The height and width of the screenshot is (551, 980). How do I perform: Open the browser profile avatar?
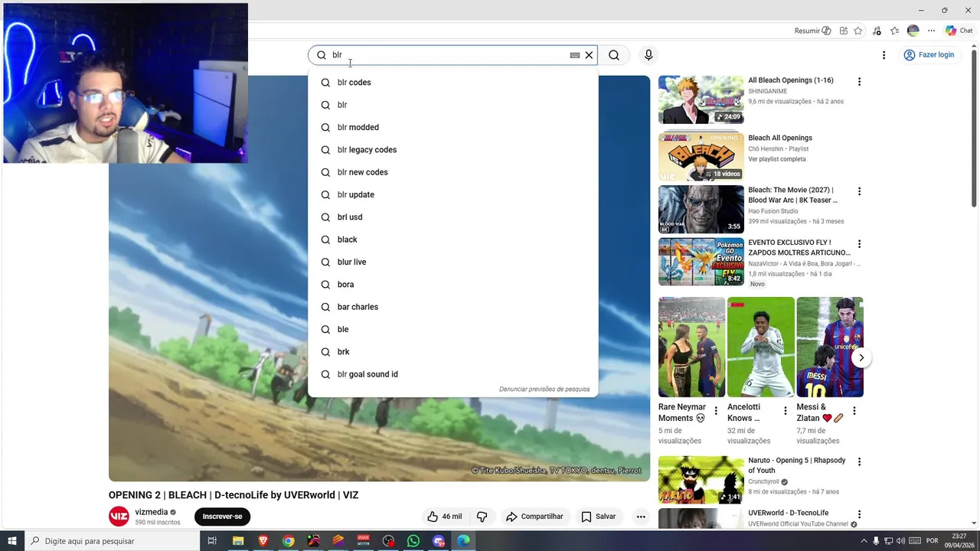tap(913, 31)
